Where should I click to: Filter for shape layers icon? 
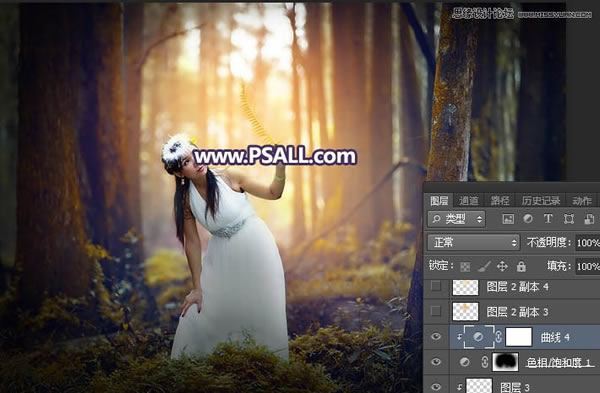tap(569, 219)
